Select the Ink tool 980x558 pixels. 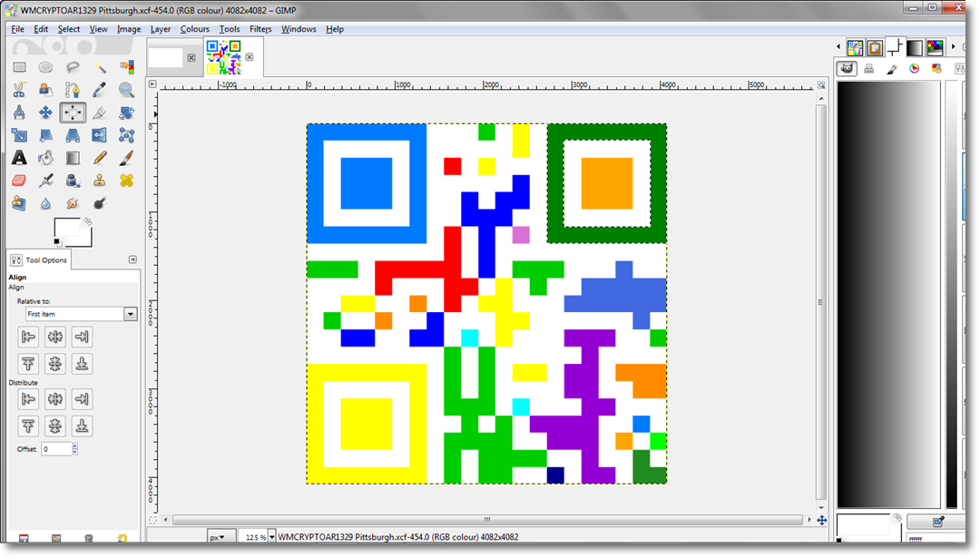point(73,181)
